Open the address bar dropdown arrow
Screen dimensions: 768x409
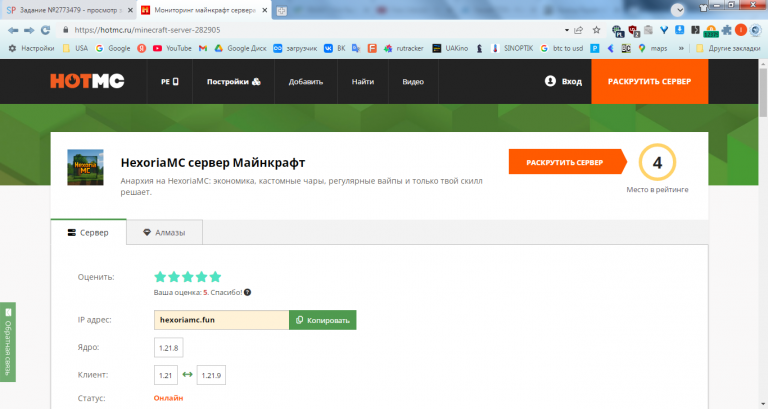coord(567,30)
